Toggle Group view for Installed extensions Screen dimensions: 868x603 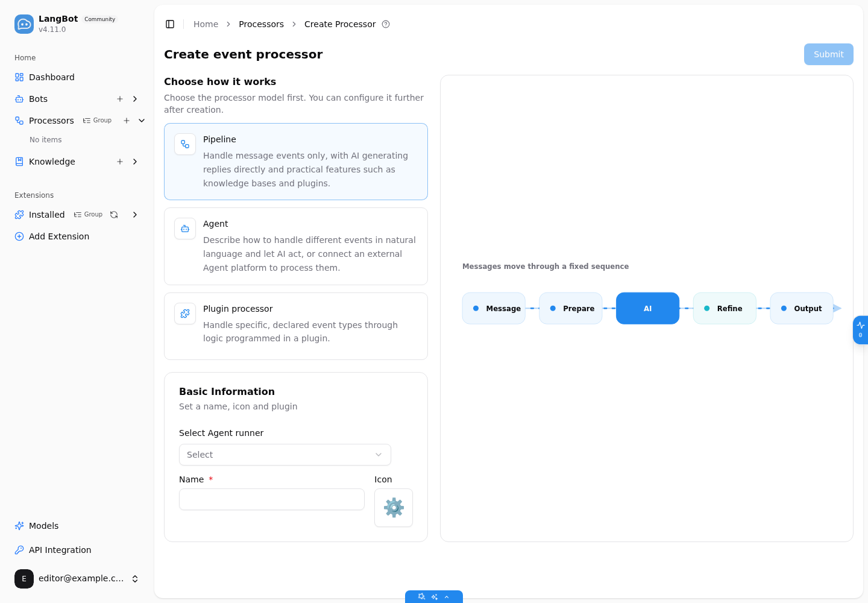[88, 215]
